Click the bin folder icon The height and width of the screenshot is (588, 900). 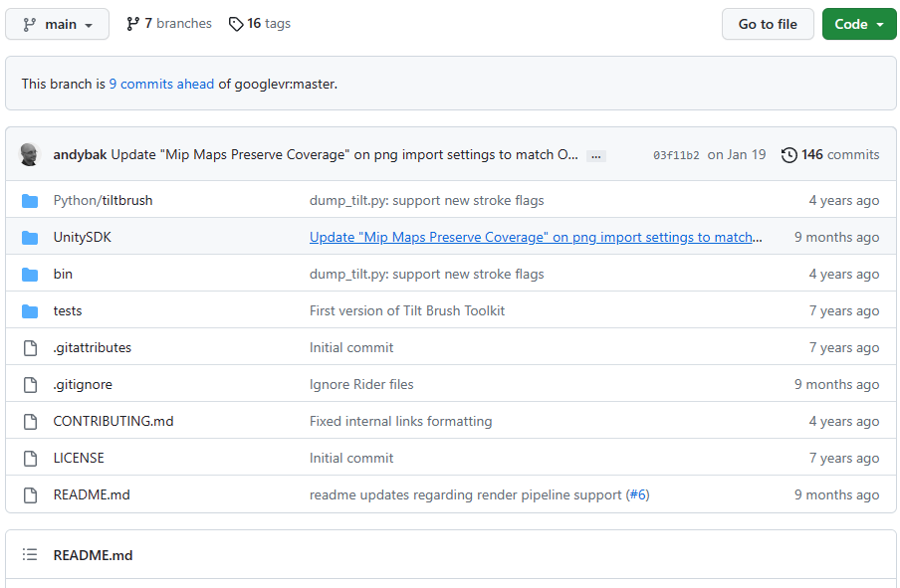30,275
